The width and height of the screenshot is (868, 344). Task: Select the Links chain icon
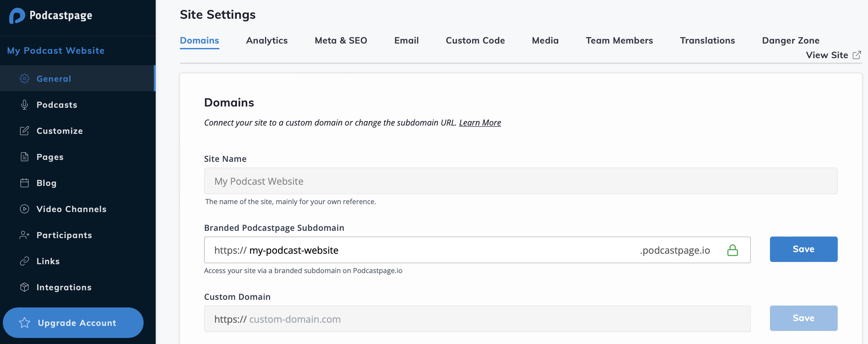click(24, 261)
